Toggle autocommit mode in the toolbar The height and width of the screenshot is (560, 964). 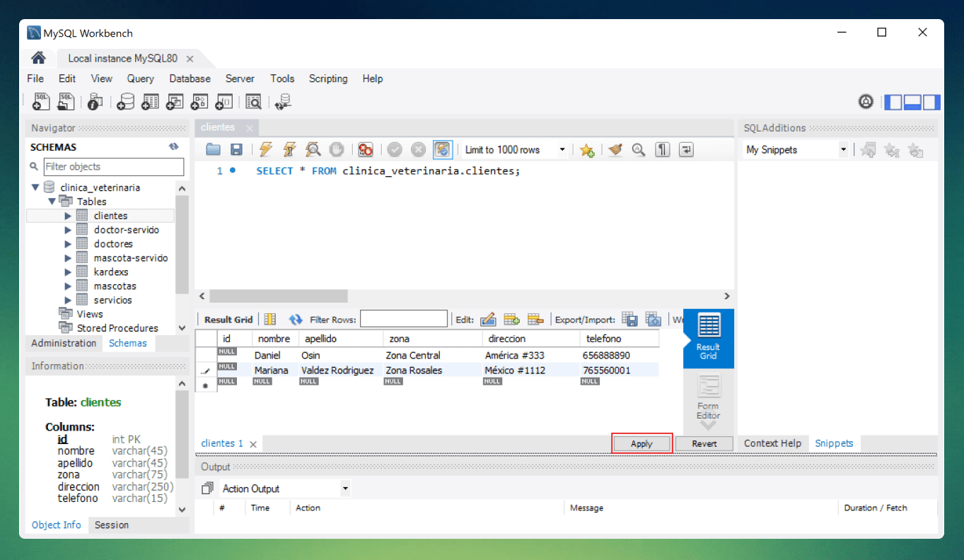coord(442,149)
